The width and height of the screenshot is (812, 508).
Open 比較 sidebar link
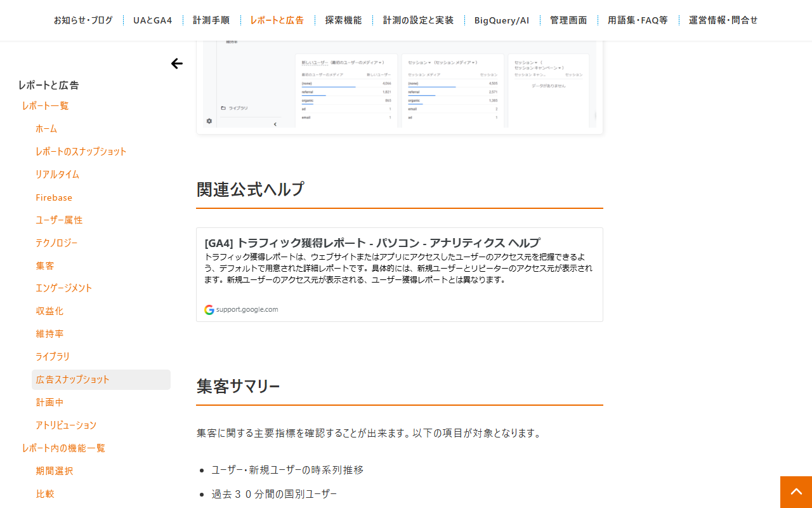(45, 494)
